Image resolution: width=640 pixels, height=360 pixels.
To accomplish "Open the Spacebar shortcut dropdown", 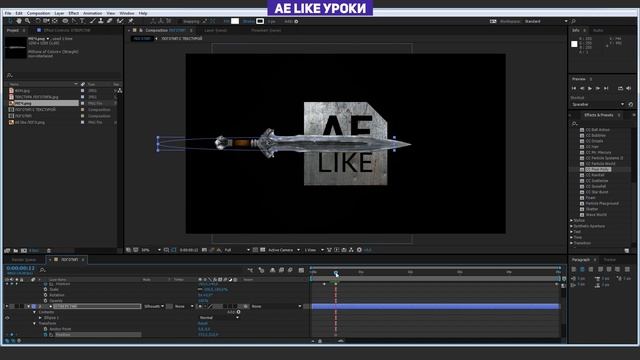I will pyautogui.click(x=598, y=104).
